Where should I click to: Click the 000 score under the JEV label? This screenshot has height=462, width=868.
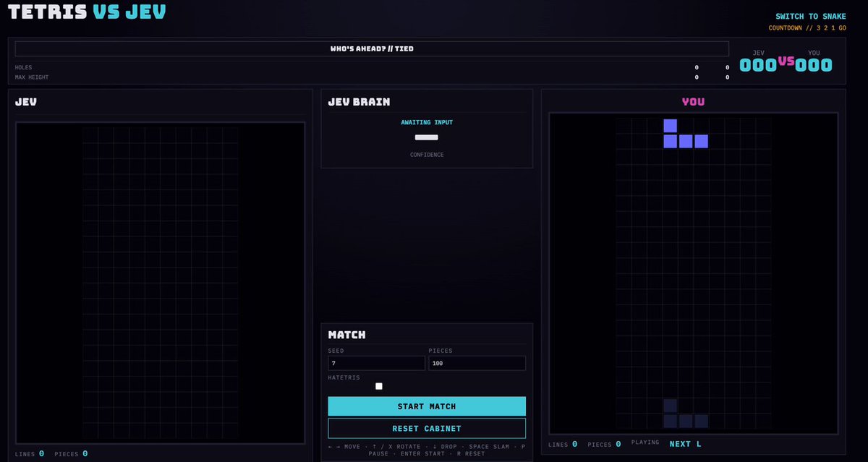[758, 65]
